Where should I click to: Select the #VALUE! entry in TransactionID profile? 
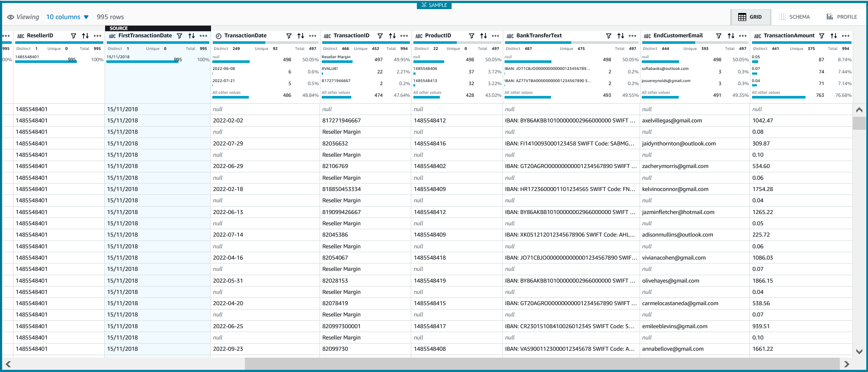[x=330, y=69]
